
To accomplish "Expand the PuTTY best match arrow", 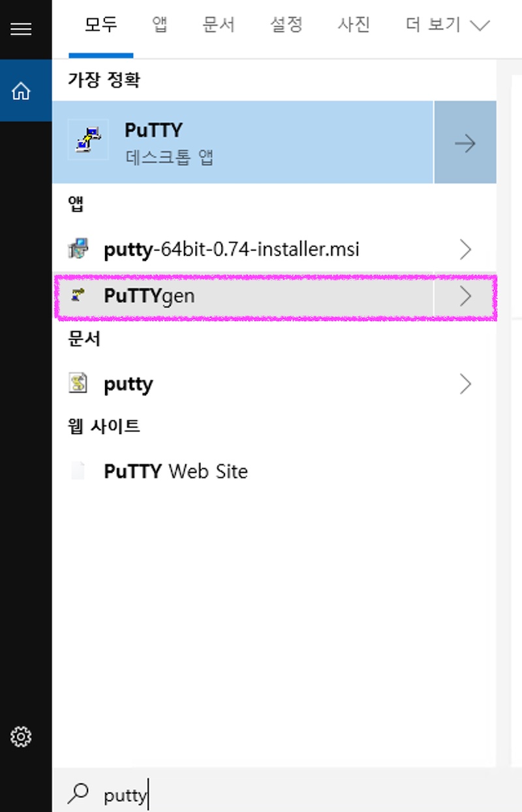I will [465, 142].
